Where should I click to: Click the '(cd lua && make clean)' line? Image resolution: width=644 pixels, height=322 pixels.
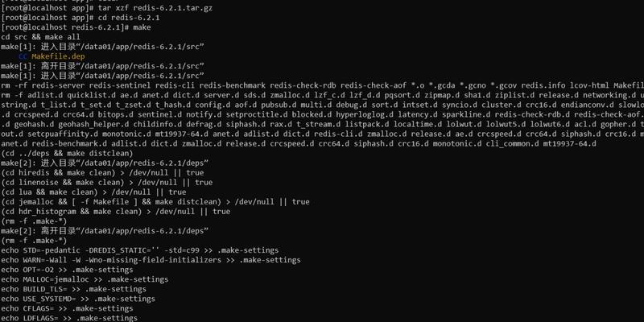pos(93,192)
